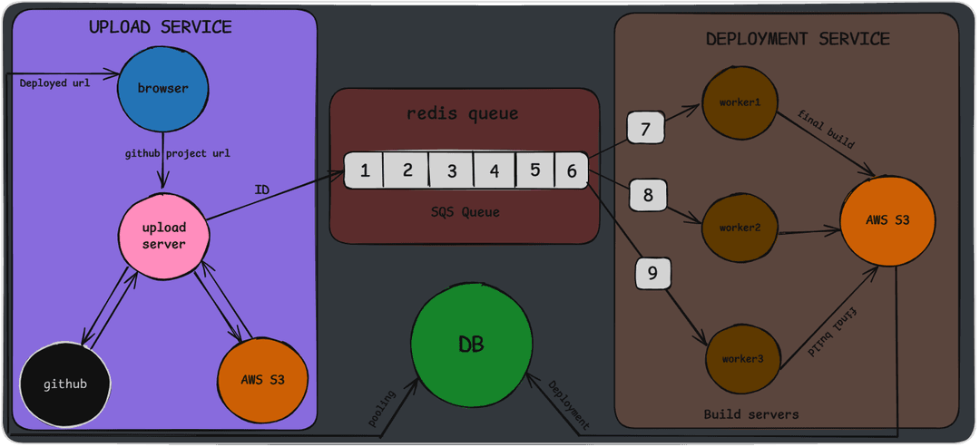Click the black github node
This screenshot has width=980, height=447.
point(65,384)
